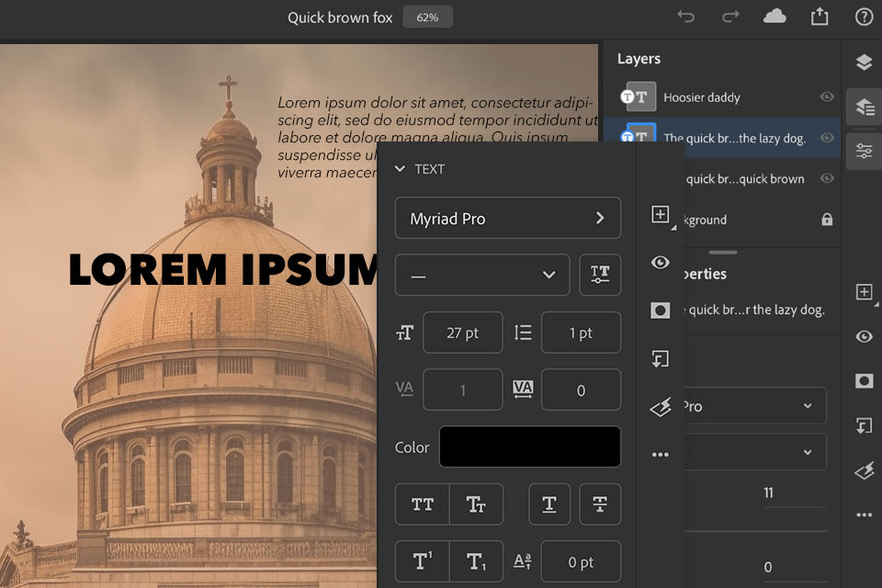Click the share export icon

coord(819,17)
